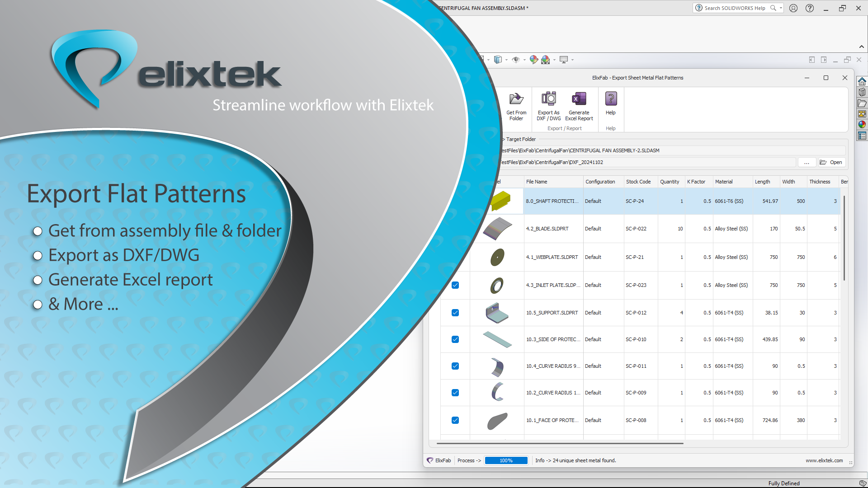The height and width of the screenshot is (488, 868).
Task: Uncheck the 10.5_SUPPORT row checkbox
Action: pos(455,313)
